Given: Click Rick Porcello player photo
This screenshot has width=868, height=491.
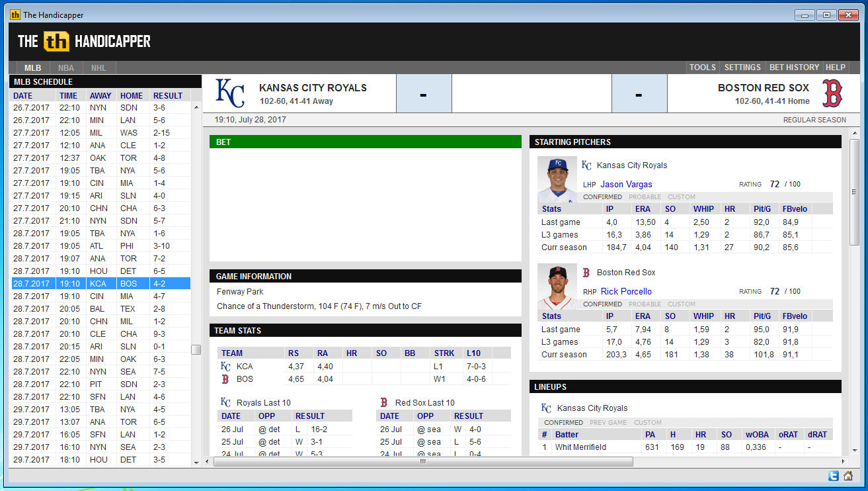Looking at the screenshot, I should [x=557, y=287].
